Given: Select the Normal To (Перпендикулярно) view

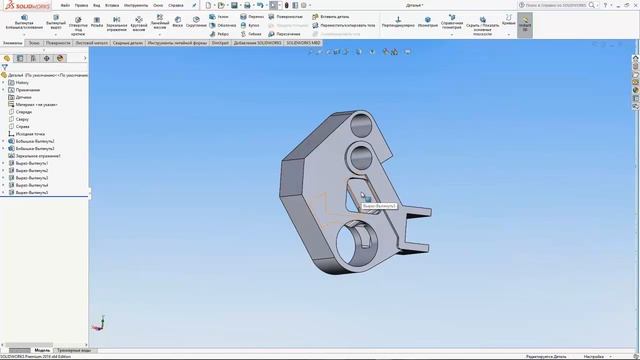Looking at the screenshot, I should (x=398, y=22).
